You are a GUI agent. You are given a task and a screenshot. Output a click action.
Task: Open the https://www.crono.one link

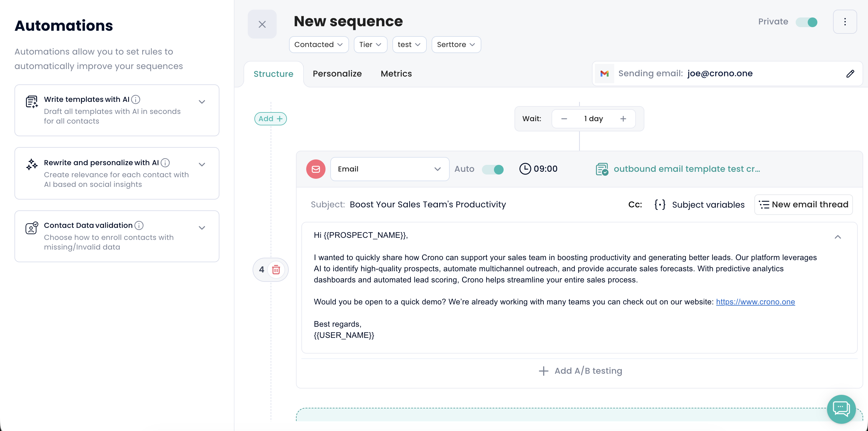[x=755, y=302]
